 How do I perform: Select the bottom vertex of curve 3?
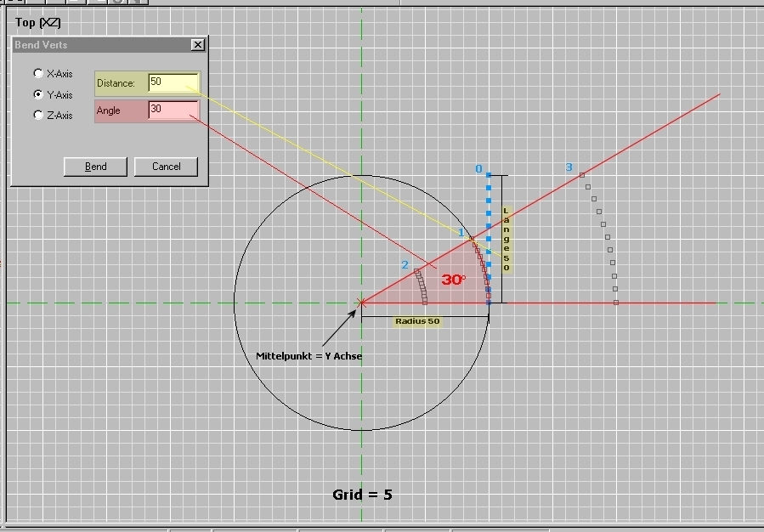coord(616,302)
